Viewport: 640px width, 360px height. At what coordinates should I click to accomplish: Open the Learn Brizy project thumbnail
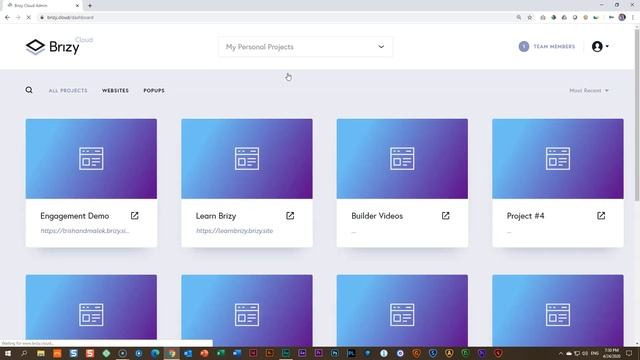247,159
